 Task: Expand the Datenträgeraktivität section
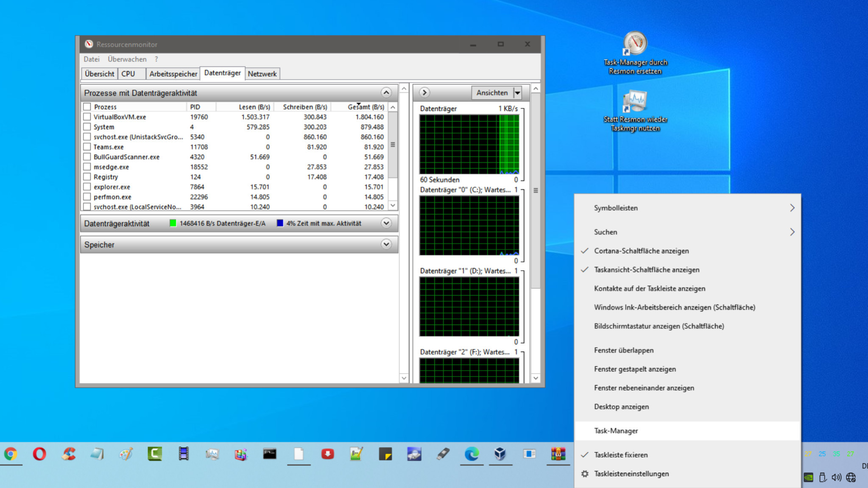coord(386,223)
